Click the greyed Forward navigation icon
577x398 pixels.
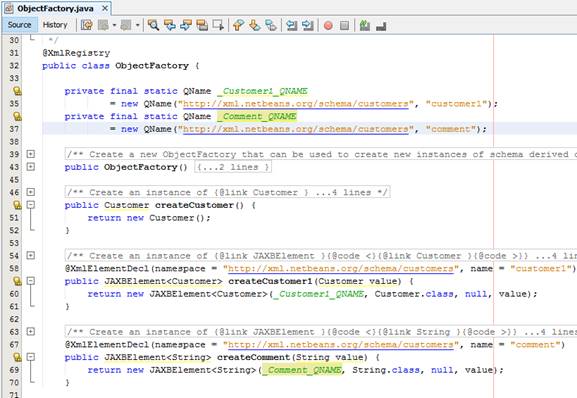coord(126,25)
